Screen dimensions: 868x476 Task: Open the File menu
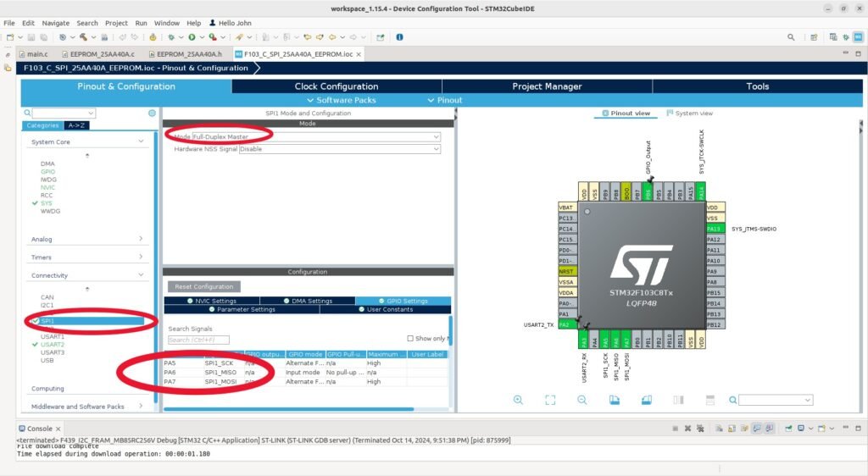click(x=9, y=23)
